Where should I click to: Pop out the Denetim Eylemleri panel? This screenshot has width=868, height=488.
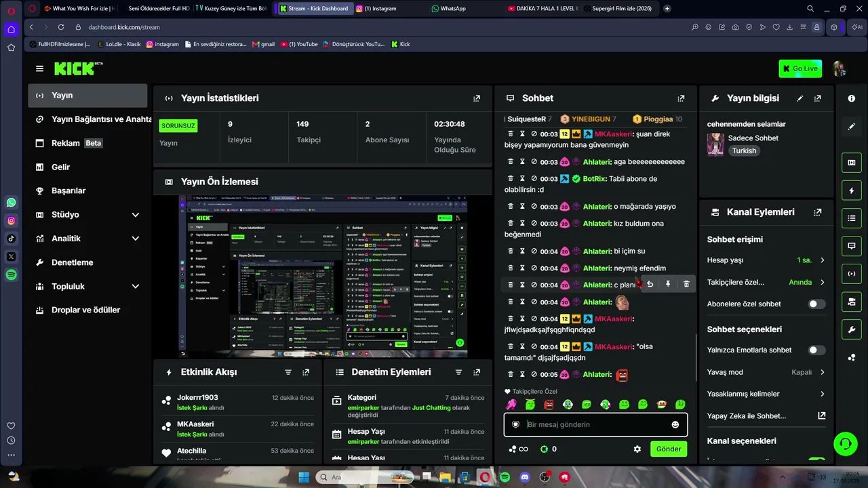(477, 372)
